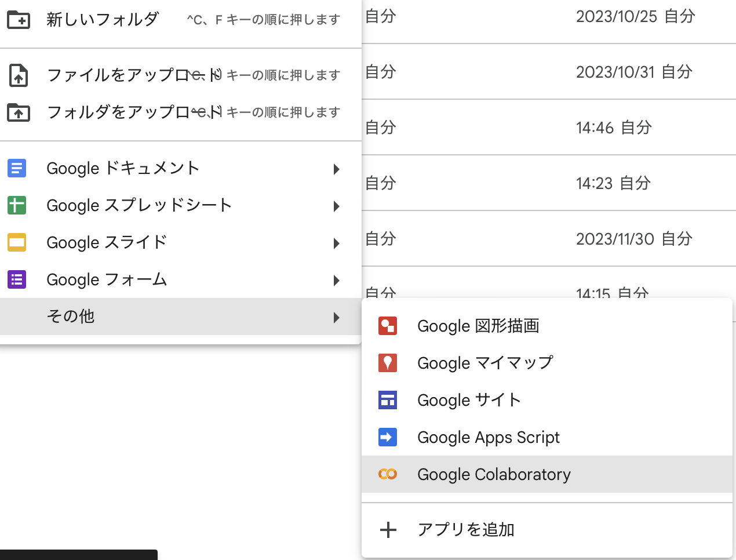
Task: Click the new folder icon
Action: [x=19, y=20]
